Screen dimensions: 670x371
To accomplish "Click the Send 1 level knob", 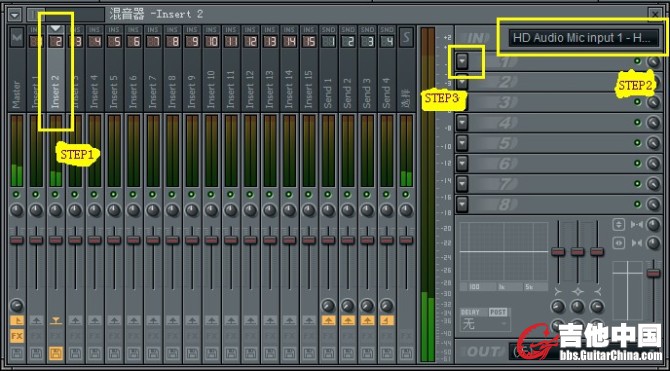I will tap(328, 306).
